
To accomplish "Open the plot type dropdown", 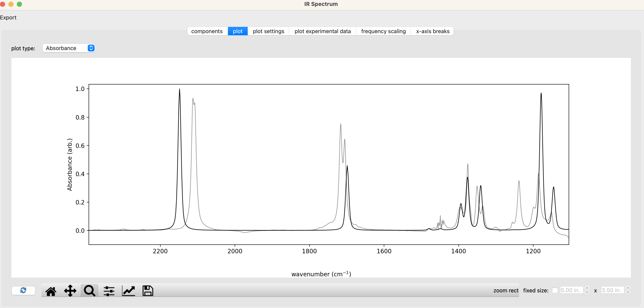I will (x=69, y=48).
